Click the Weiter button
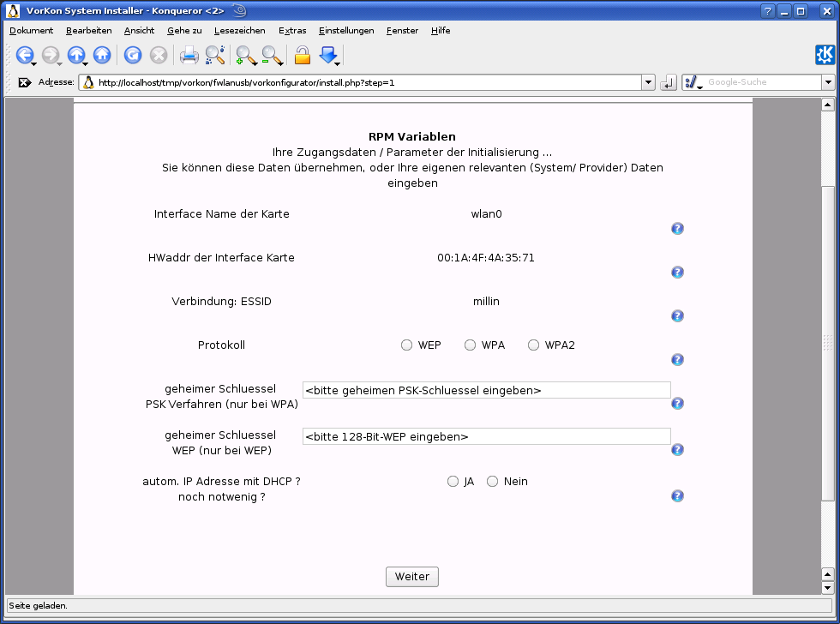The width and height of the screenshot is (840, 624). (x=412, y=577)
